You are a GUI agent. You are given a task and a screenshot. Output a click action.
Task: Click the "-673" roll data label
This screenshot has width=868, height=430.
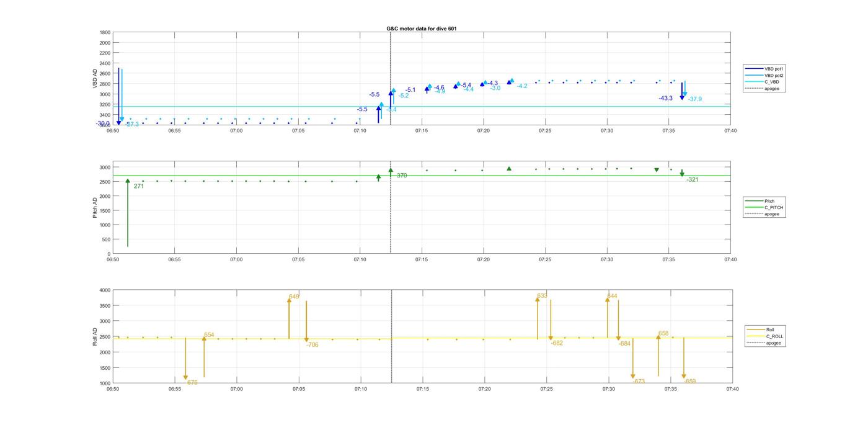click(639, 381)
